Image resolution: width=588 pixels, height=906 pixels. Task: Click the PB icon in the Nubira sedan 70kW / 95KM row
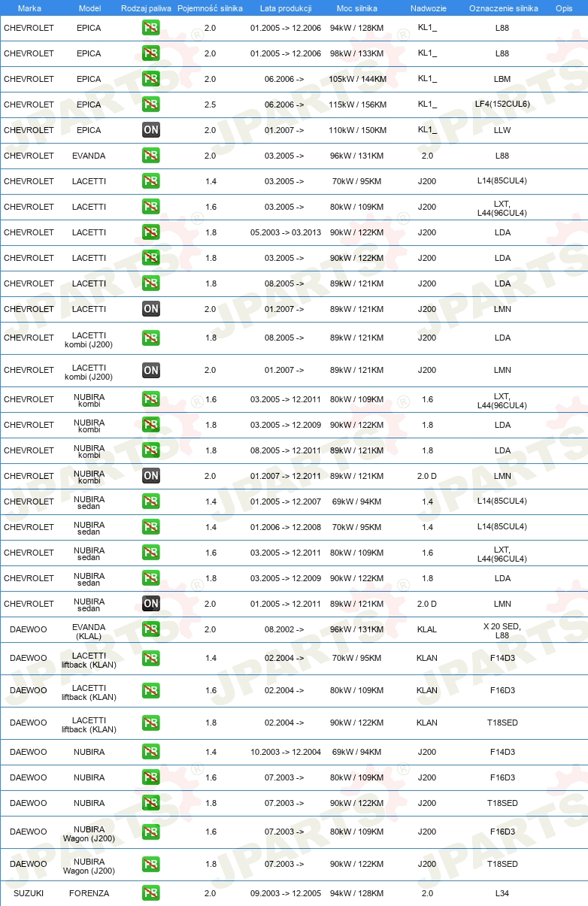click(150, 527)
